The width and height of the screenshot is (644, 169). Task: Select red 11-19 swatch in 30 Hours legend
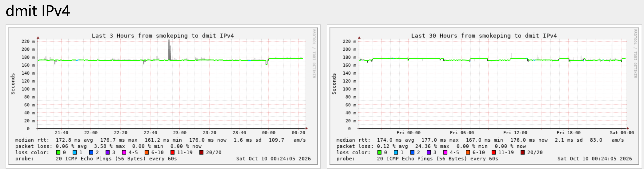pos(494,152)
